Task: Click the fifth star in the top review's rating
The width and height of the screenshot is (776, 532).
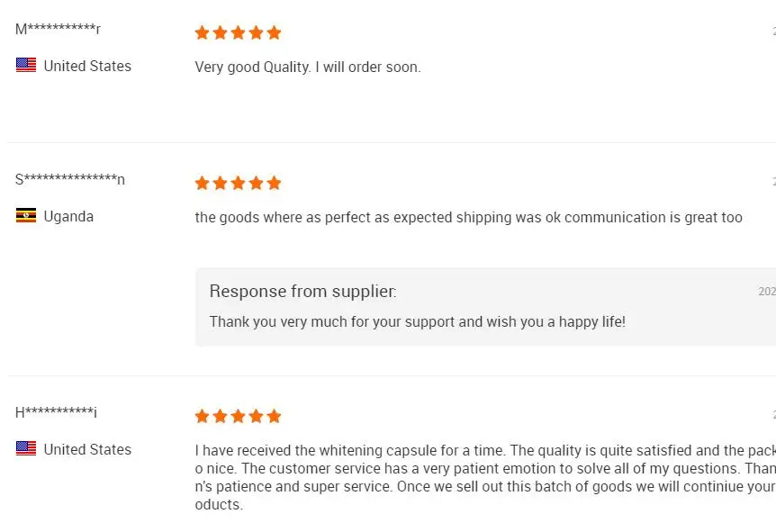Action: tap(274, 32)
